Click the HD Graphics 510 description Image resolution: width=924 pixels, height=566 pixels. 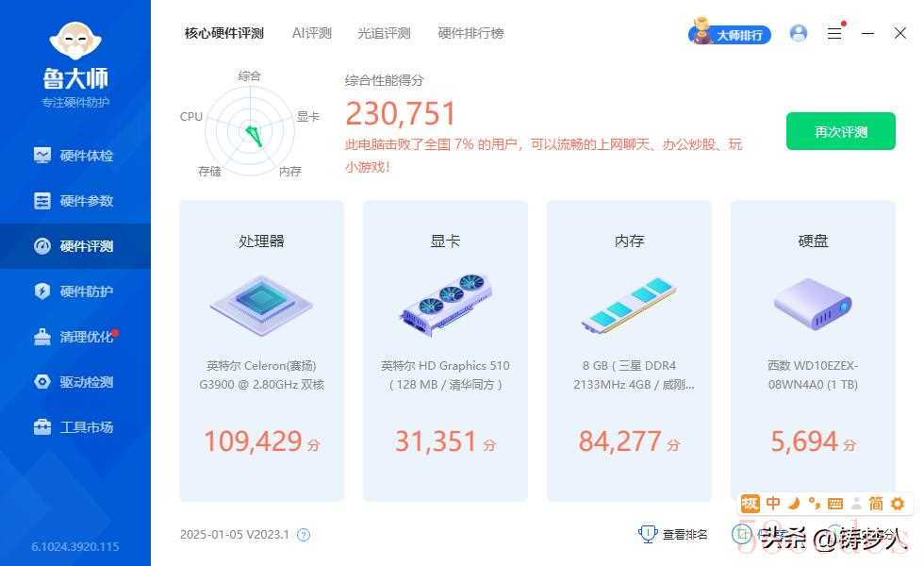(x=445, y=375)
